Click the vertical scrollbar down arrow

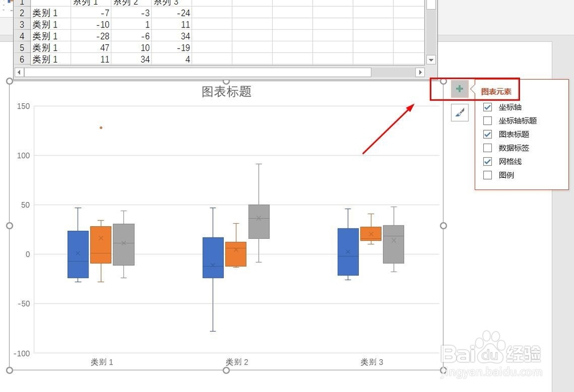431,60
